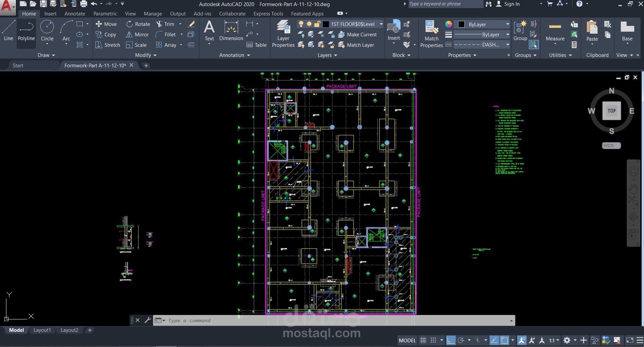Toggle object snap tracking on
The height and width of the screenshot is (347, 644).
(x=495, y=340)
